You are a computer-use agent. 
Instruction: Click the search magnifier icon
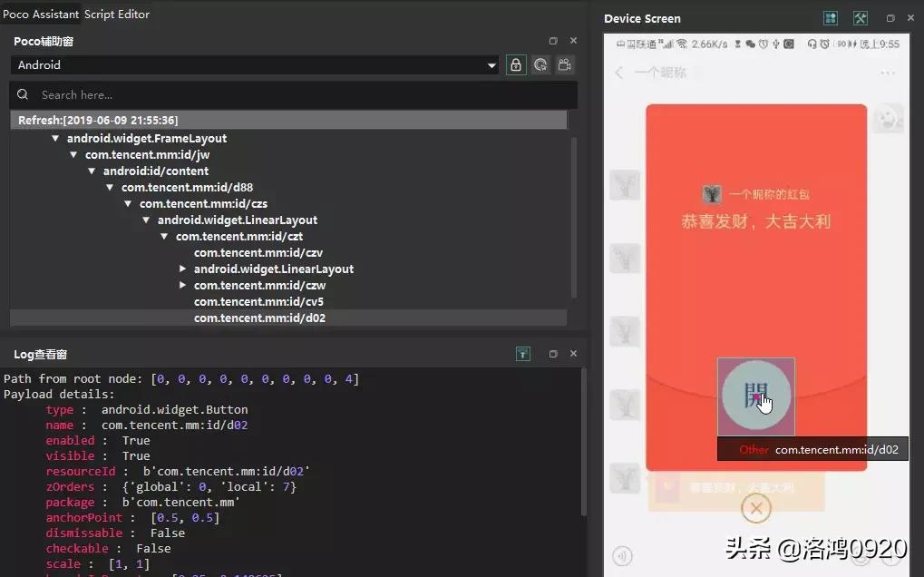[22, 93]
